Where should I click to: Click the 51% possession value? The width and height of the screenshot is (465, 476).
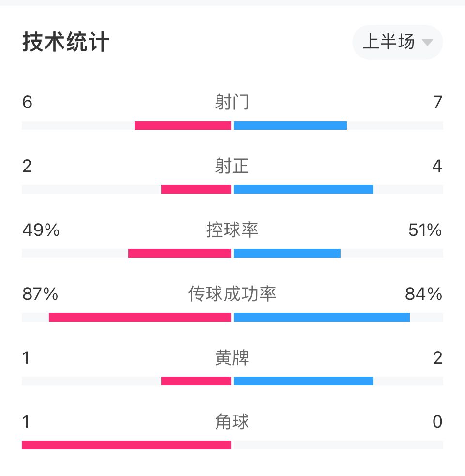pos(425,230)
